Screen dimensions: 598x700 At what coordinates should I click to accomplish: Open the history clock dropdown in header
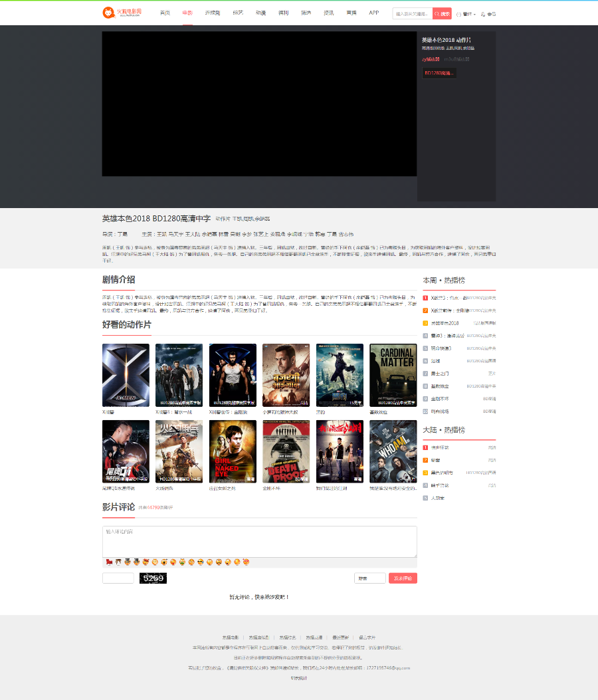point(466,14)
